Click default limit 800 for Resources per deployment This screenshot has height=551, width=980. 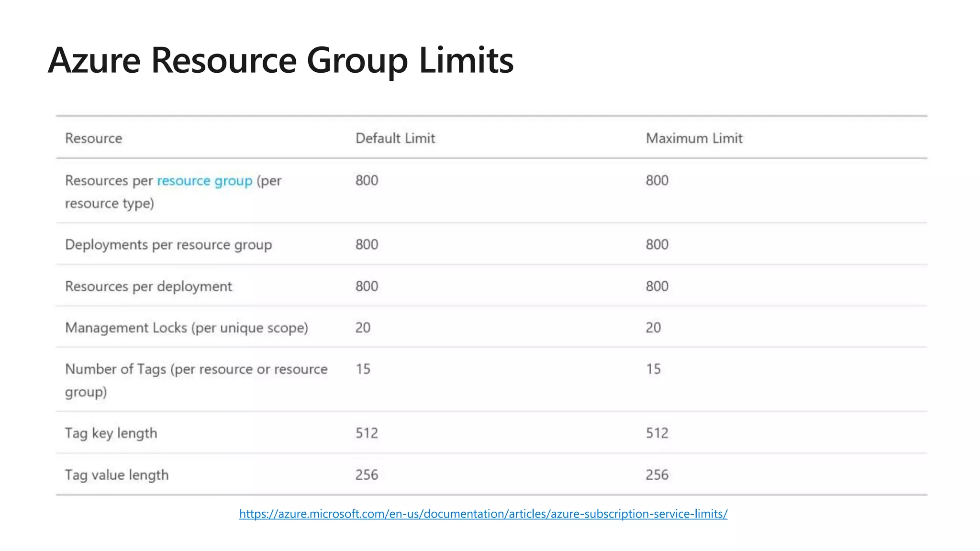367,286
